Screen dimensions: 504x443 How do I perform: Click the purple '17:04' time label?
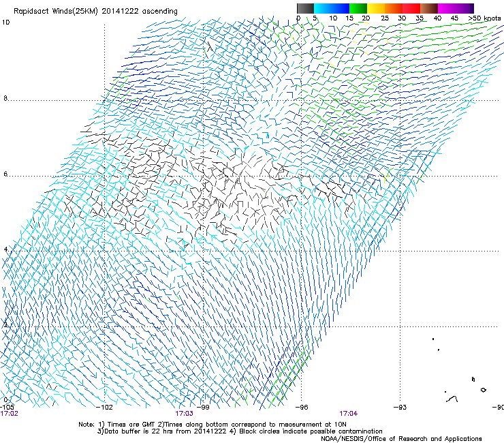(x=349, y=414)
